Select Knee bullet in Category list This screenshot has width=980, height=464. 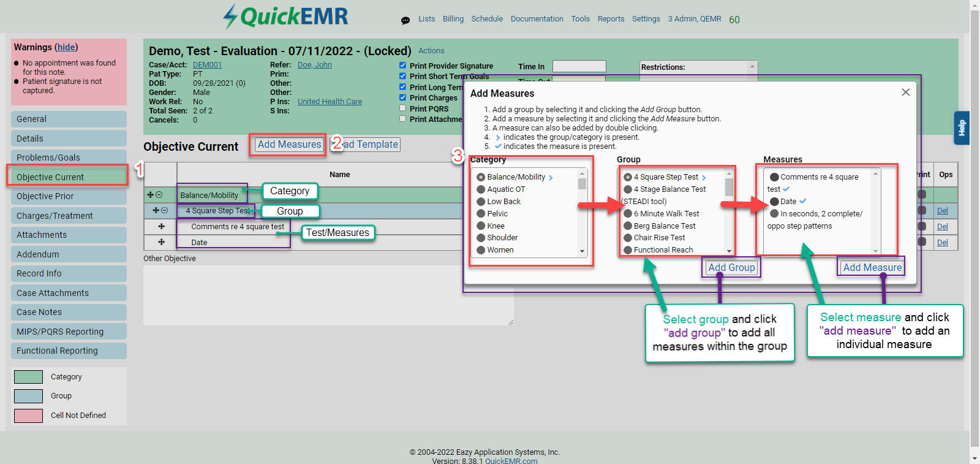coord(481,226)
